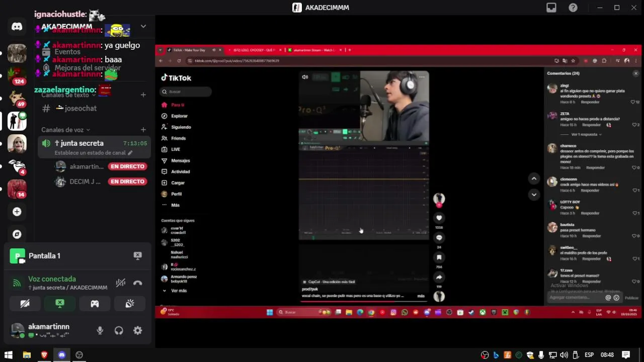Screen dimensions: 644x362
Task: Open Discord user settings gear
Action: point(137,330)
